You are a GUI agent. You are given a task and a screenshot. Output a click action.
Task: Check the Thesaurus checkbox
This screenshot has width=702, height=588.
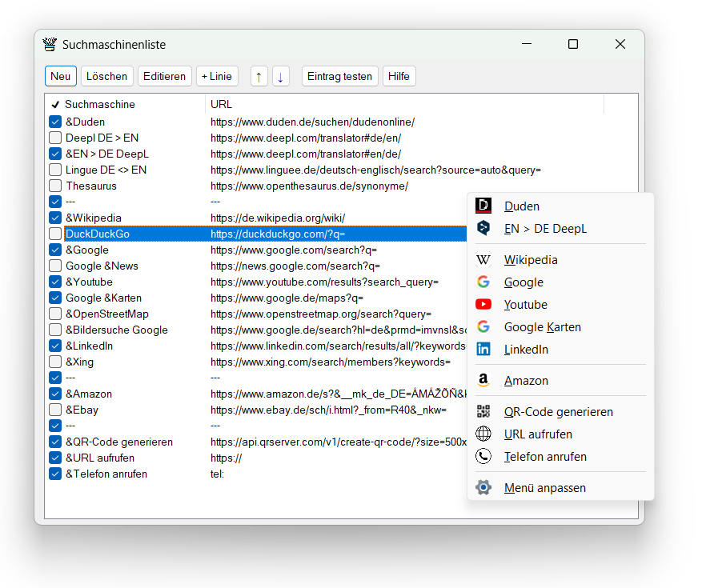tap(55, 186)
